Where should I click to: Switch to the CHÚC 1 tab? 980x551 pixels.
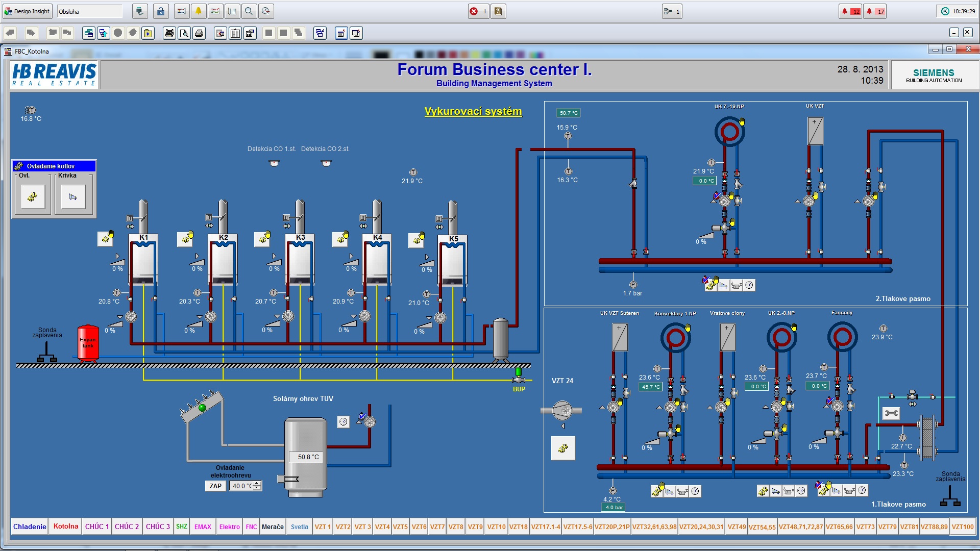coord(97,527)
